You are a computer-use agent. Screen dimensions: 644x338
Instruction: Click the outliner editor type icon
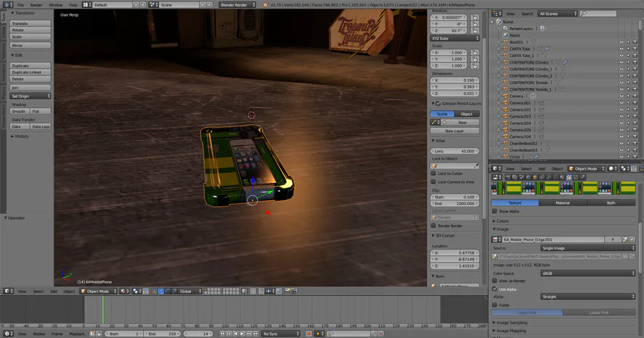coord(497,14)
